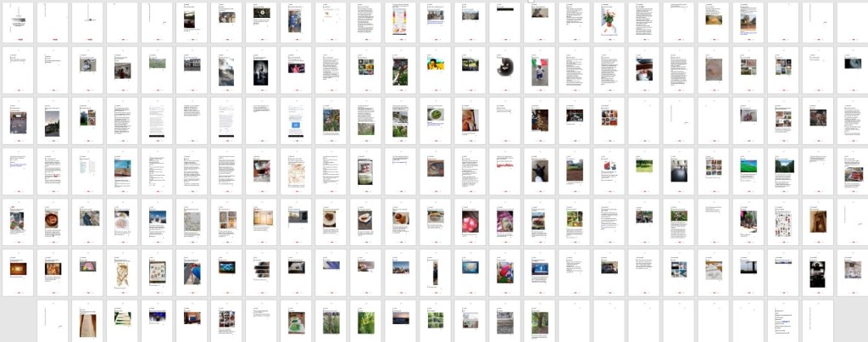
Task: Select last page in bottom row
Action: click(x=817, y=320)
